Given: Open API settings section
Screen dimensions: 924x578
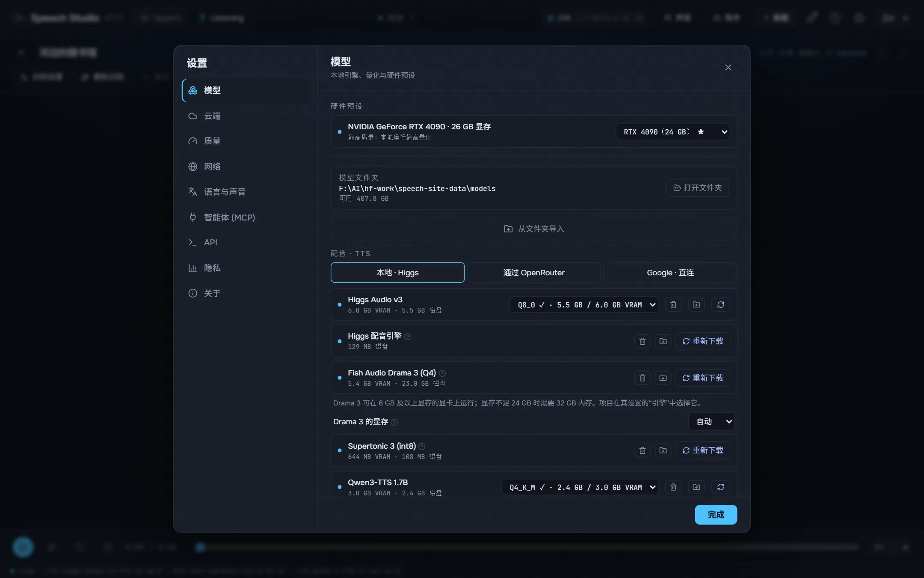Looking at the screenshot, I should (x=246, y=242).
